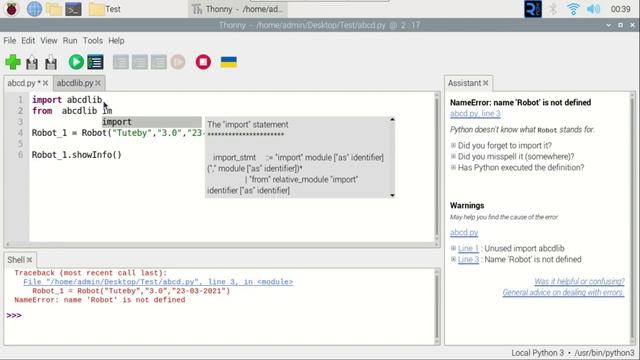The height and width of the screenshot is (360, 640).
Task: Click the Resume toolbar icon
Action: point(178,62)
